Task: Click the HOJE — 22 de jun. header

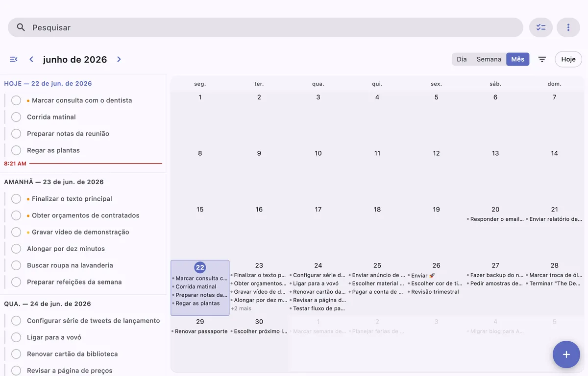Action: click(48, 84)
